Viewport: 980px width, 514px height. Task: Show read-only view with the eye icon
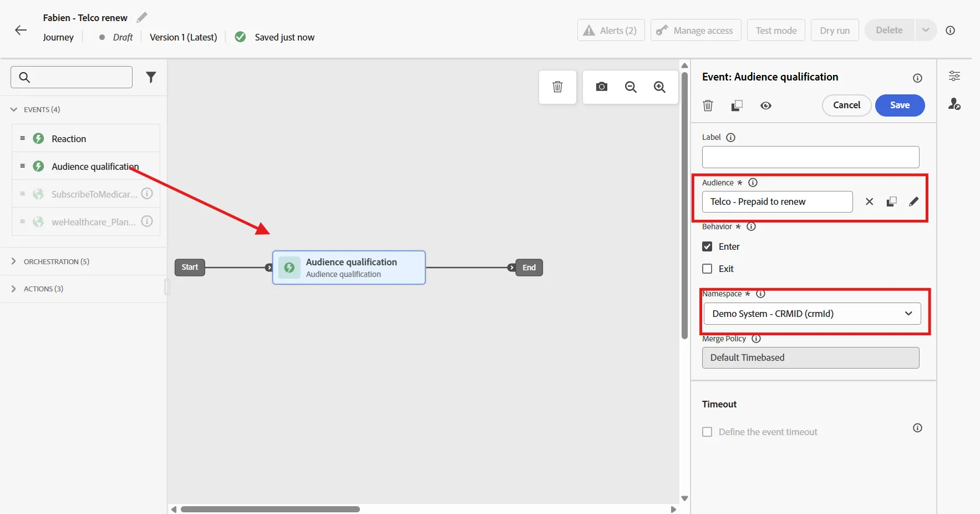coord(766,105)
